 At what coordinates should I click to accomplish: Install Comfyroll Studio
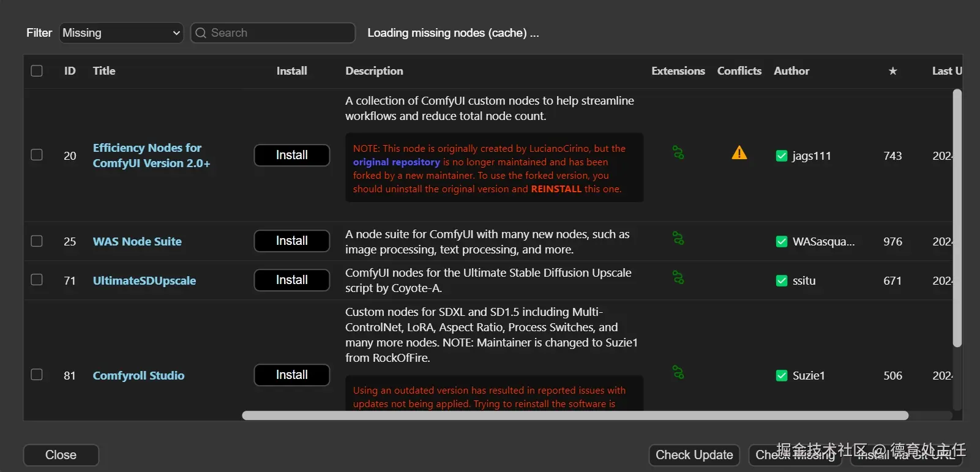point(292,375)
